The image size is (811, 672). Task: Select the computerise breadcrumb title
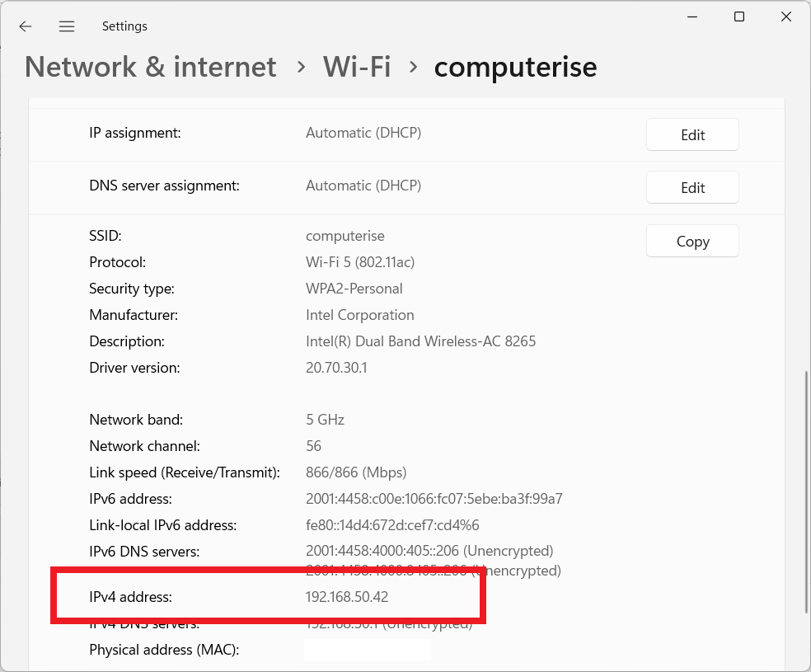(x=515, y=67)
